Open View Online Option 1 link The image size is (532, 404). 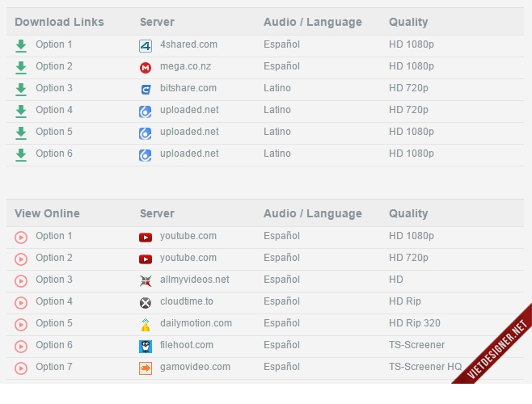[54, 236]
